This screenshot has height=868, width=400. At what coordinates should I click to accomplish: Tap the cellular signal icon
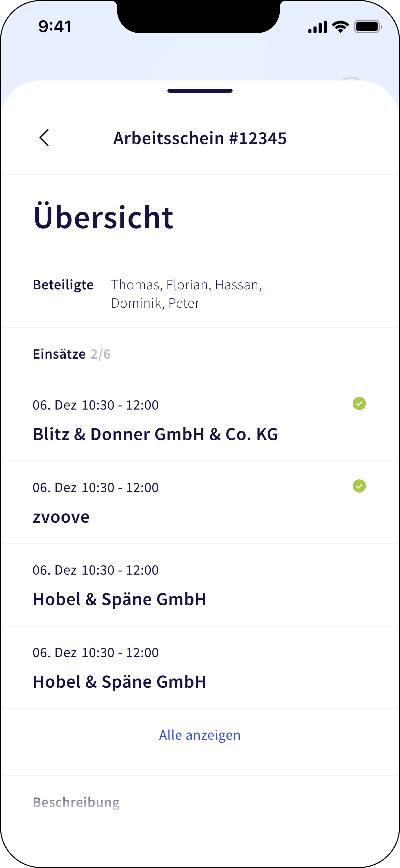pyautogui.click(x=317, y=27)
